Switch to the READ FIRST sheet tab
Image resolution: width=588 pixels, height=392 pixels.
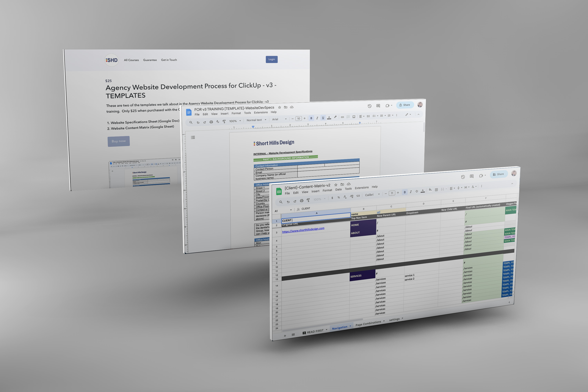click(x=315, y=331)
